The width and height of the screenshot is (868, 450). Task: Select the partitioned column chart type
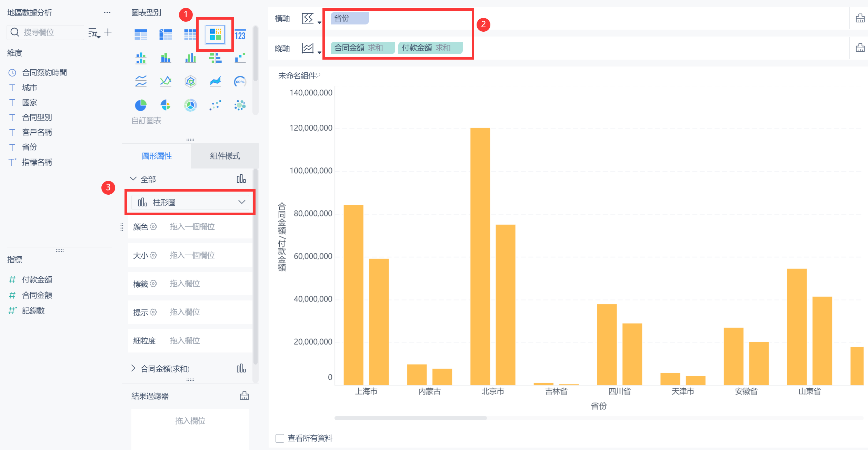click(x=141, y=58)
